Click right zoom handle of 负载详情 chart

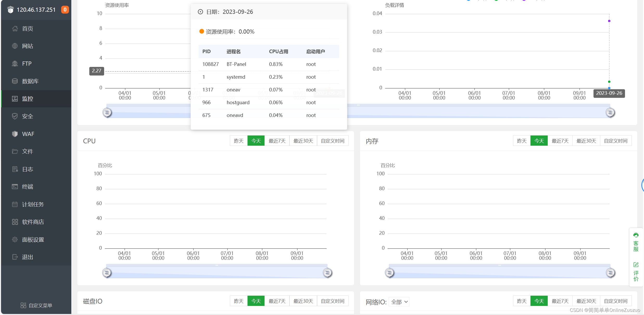[610, 113]
